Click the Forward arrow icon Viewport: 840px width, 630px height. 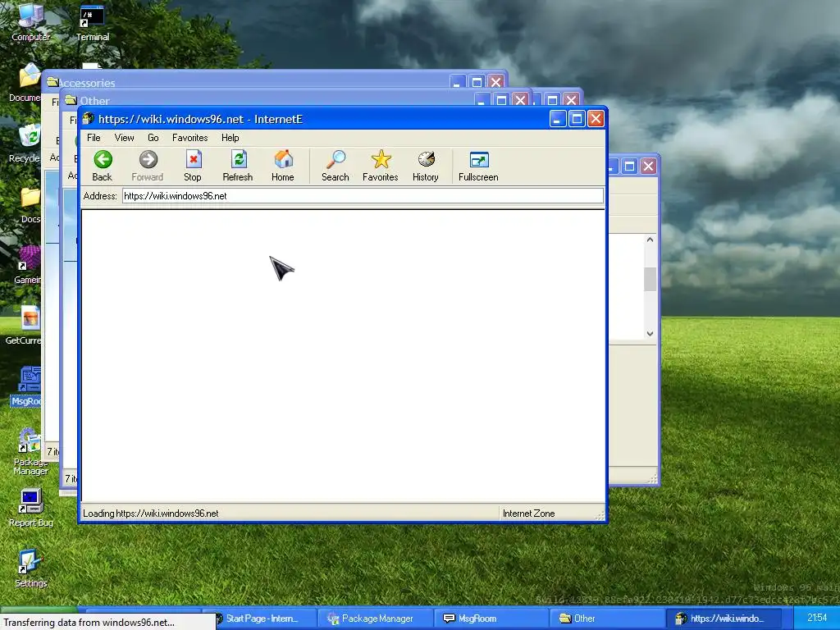point(148,159)
